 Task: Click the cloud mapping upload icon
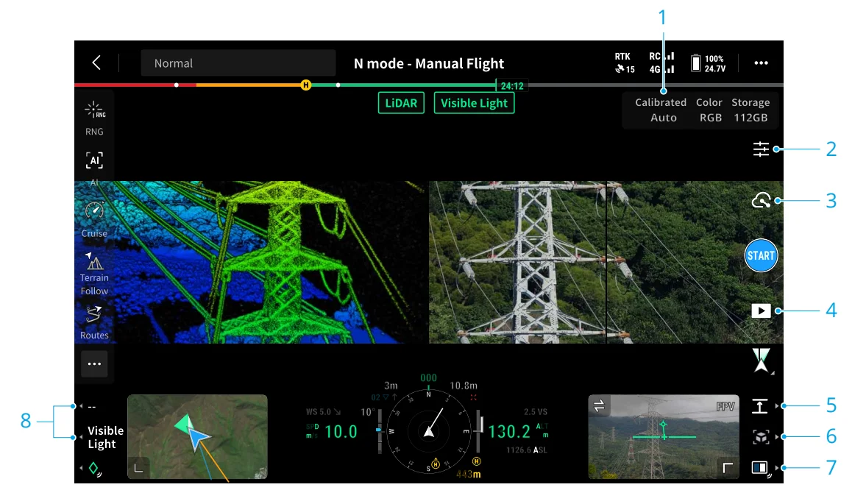(762, 199)
